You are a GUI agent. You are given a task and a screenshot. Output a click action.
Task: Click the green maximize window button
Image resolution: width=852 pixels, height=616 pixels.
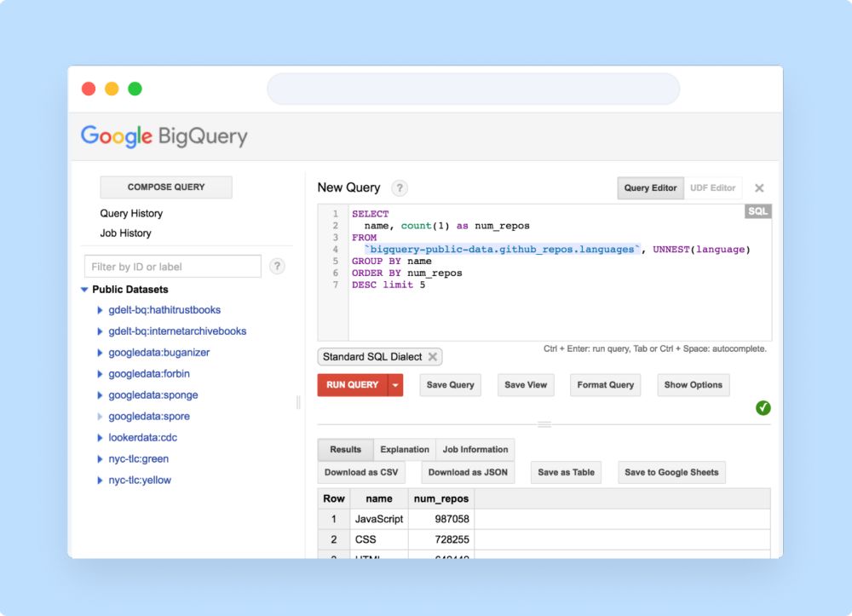pyautogui.click(x=135, y=89)
